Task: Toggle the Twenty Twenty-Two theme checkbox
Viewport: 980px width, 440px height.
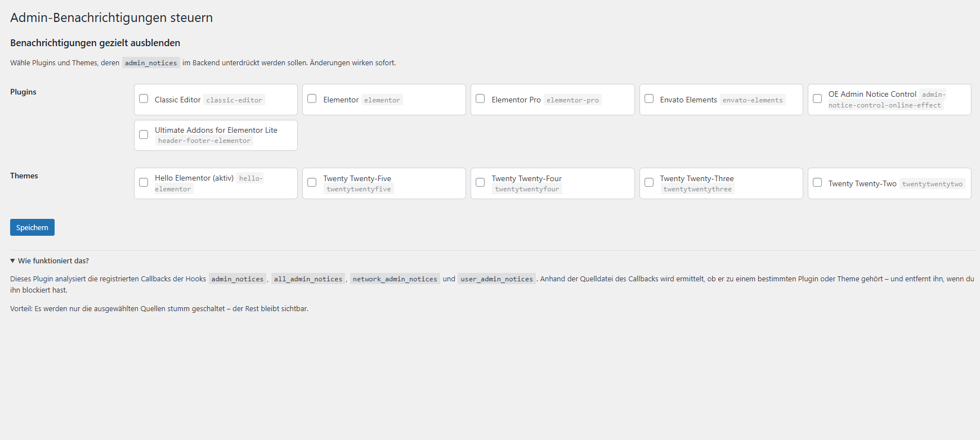Action: tap(817, 183)
